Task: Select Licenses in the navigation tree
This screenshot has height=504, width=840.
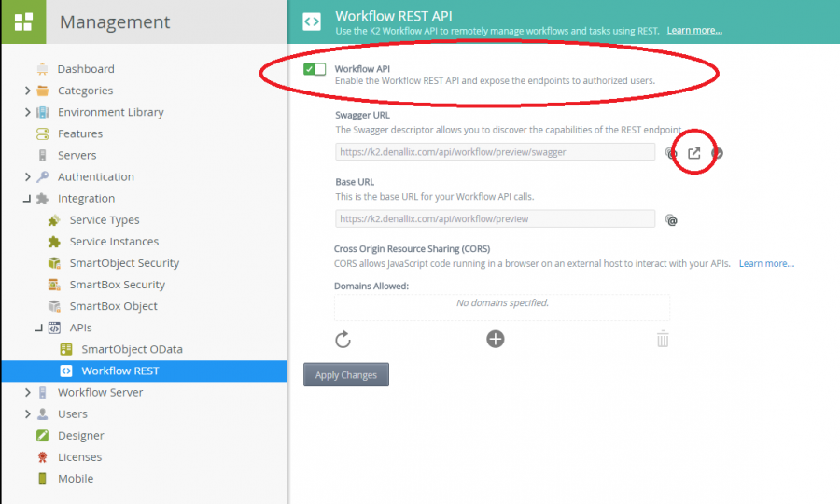Action: click(x=80, y=457)
